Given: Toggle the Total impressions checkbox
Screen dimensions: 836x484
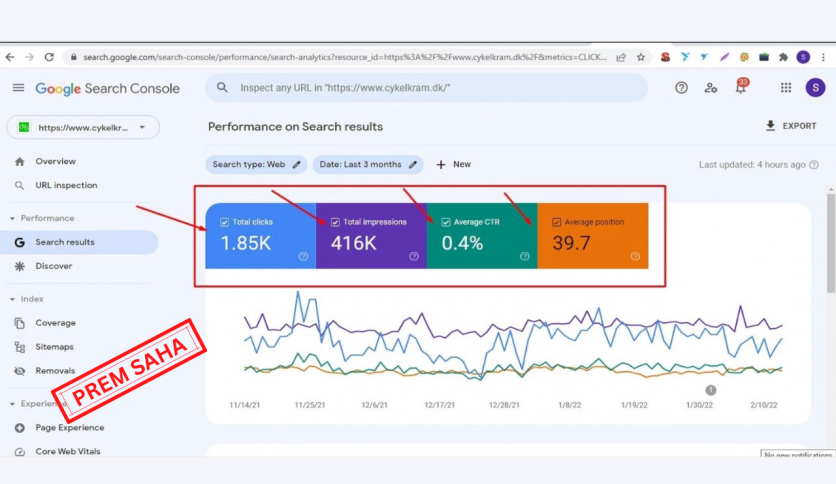Looking at the screenshot, I should 335,222.
